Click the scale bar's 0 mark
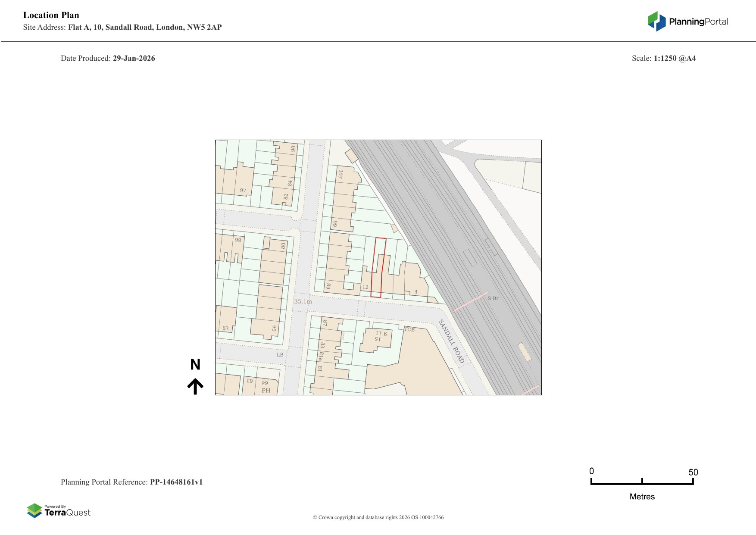 point(591,471)
